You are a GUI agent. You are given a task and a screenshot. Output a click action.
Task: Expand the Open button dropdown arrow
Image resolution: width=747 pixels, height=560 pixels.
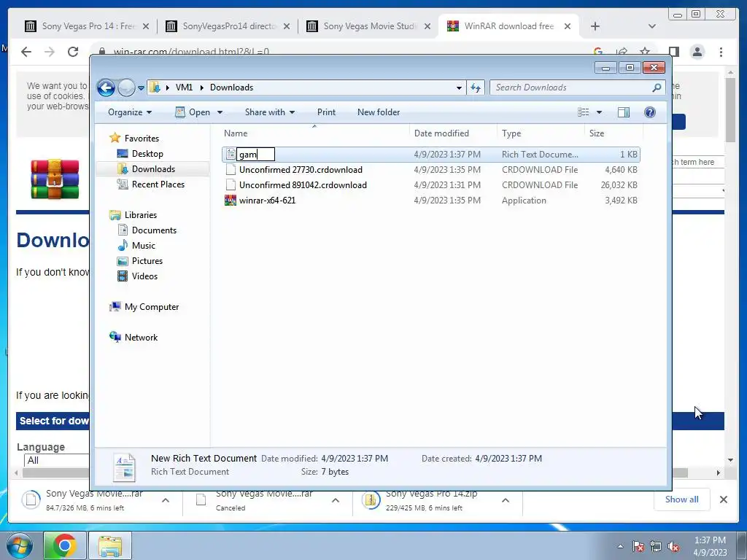point(220,112)
